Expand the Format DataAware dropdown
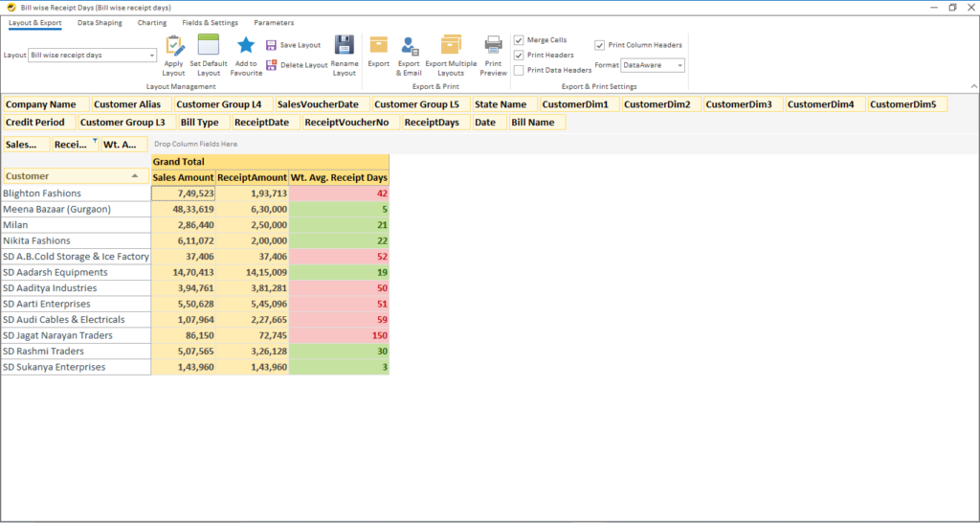 [679, 65]
